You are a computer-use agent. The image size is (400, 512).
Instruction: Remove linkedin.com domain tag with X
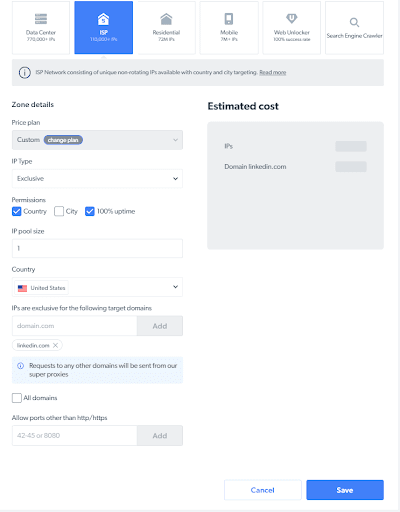(55, 345)
